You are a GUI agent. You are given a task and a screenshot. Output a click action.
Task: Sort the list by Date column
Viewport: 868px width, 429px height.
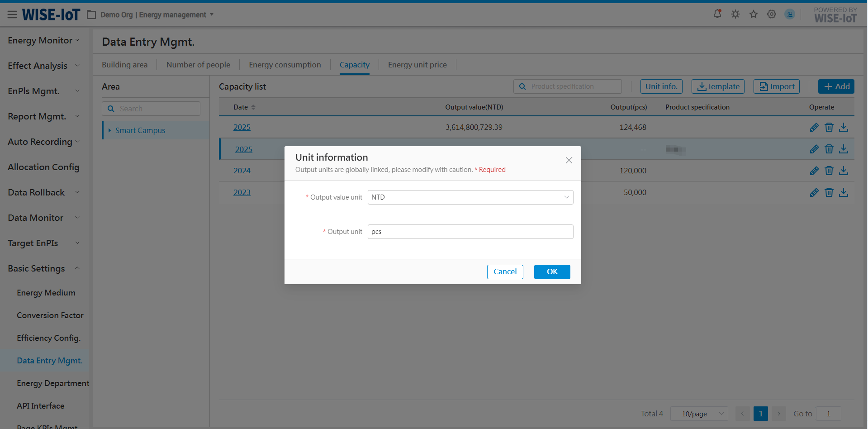click(253, 107)
